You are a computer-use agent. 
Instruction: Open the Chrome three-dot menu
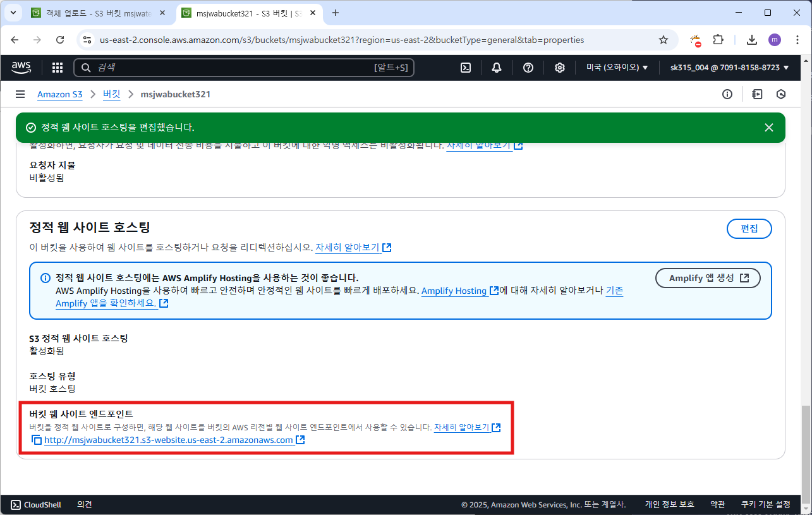(797, 40)
